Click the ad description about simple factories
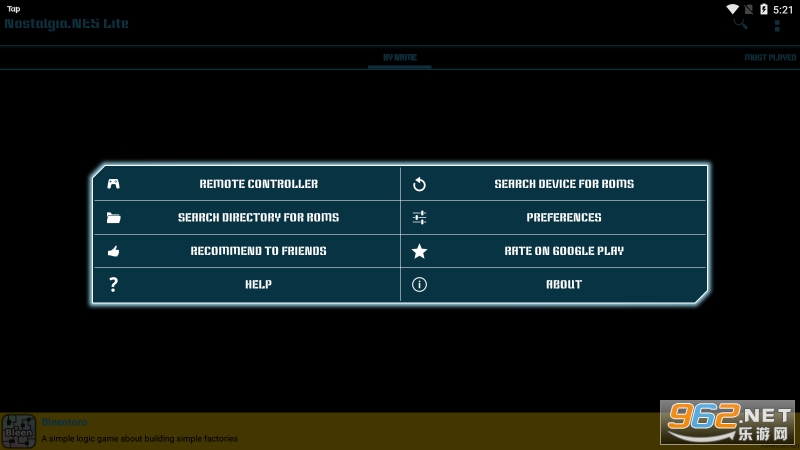 [140, 439]
